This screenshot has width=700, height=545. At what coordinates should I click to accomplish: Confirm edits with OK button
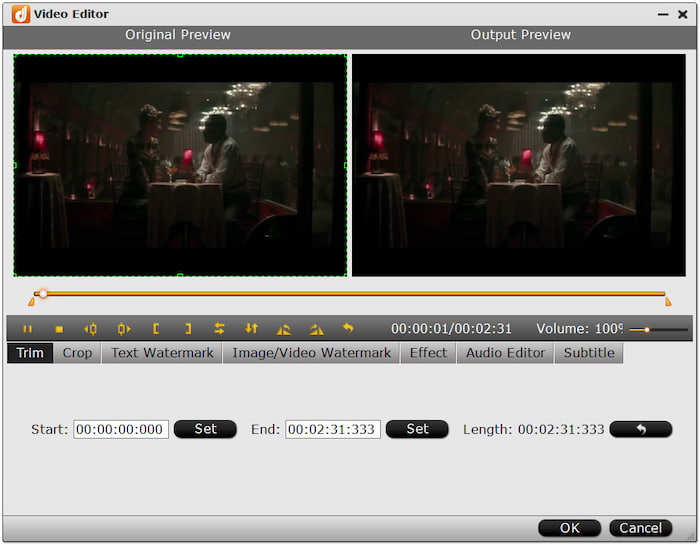coord(570,528)
